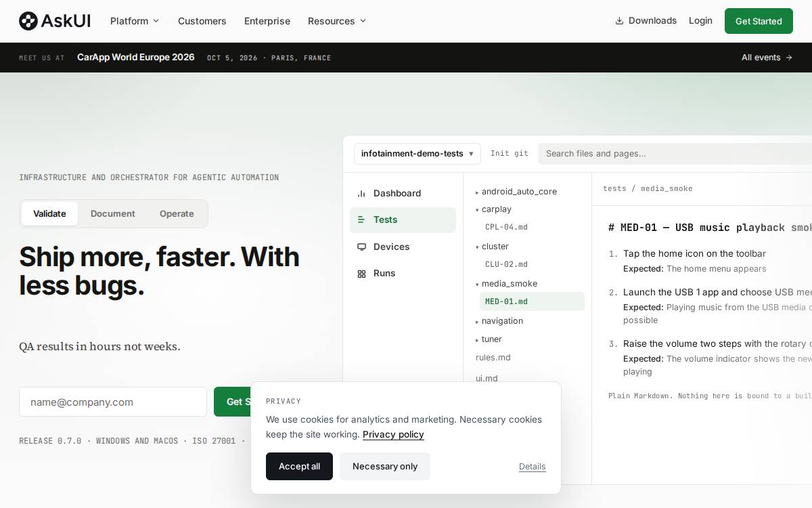Open Runs in the sidebar
This screenshot has width=812, height=508.
[403, 273]
